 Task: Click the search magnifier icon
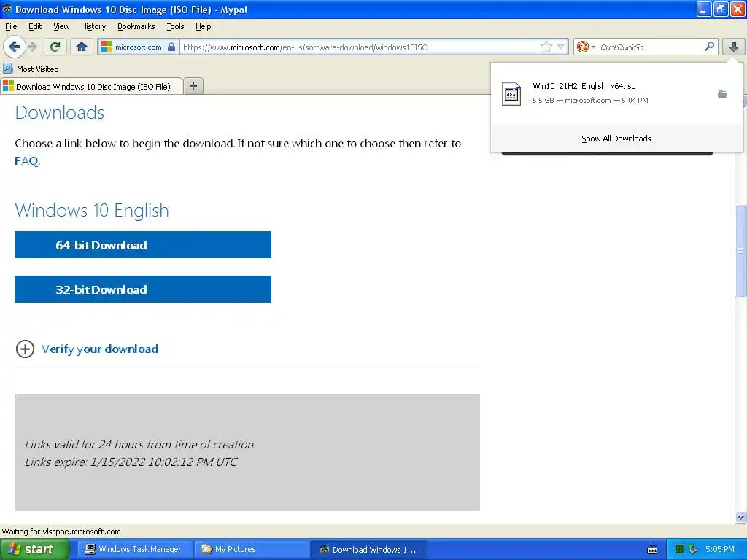709,46
